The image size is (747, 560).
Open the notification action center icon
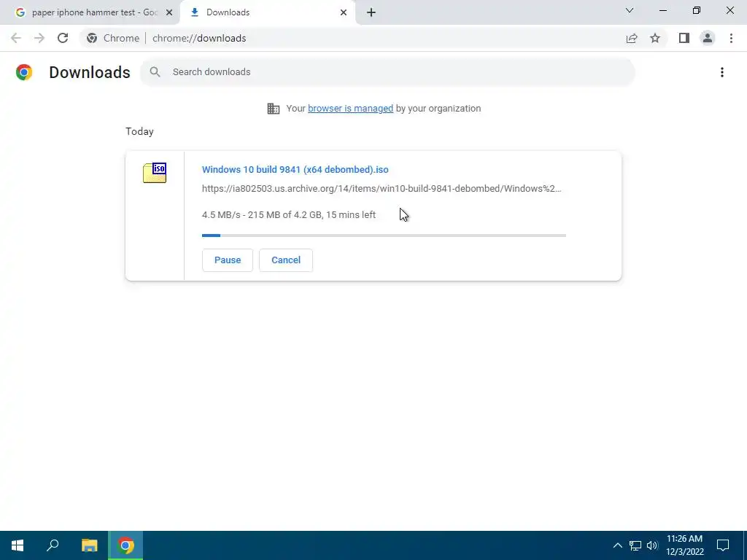pos(723,545)
